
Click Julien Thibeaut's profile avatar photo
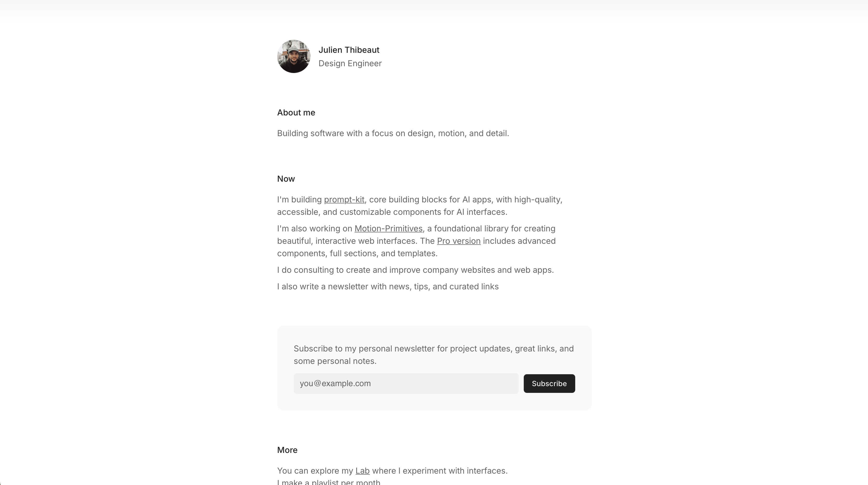click(x=294, y=56)
